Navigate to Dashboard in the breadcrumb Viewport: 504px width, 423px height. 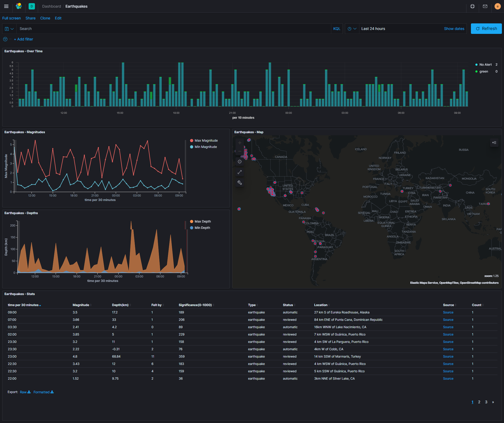(x=51, y=6)
